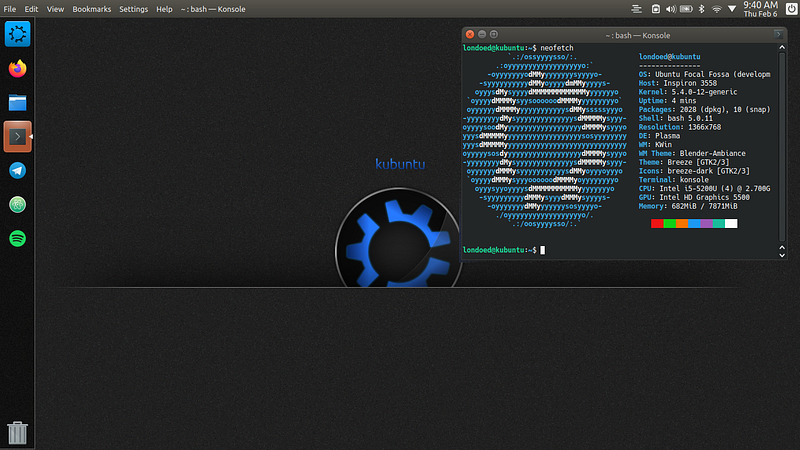Screen dimensions: 800x450
Task: Minimize the Konsole window
Action: click(x=482, y=35)
